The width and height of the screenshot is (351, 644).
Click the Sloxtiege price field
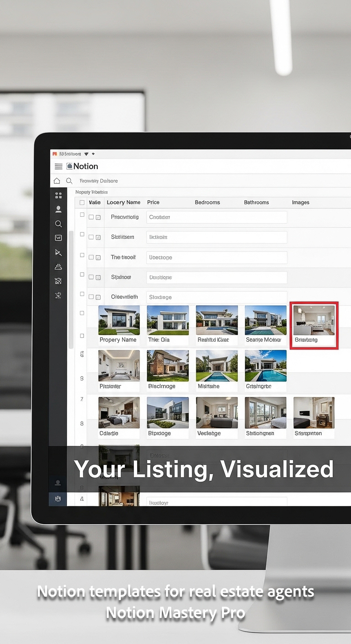tap(217, 297)
